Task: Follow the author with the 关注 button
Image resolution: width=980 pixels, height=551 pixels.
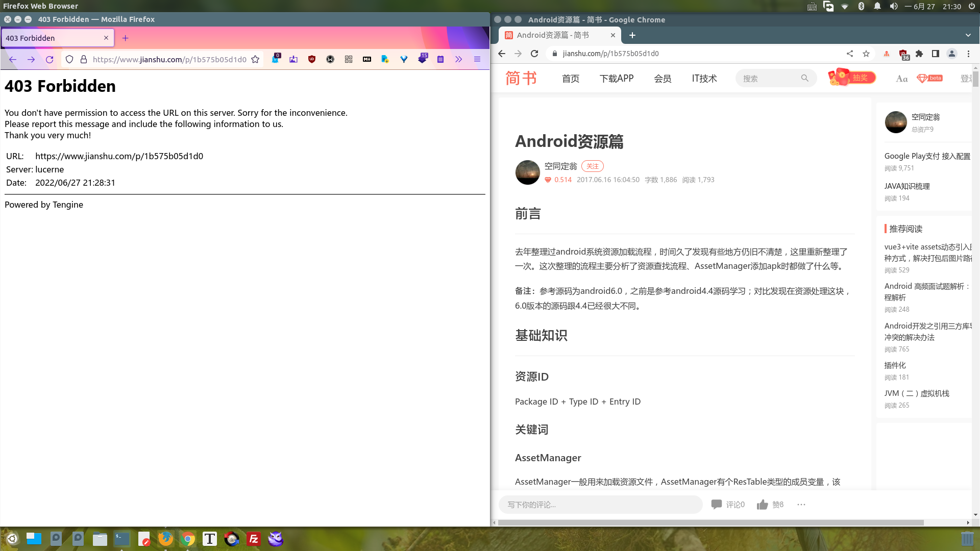Action: tap(592, 166)
